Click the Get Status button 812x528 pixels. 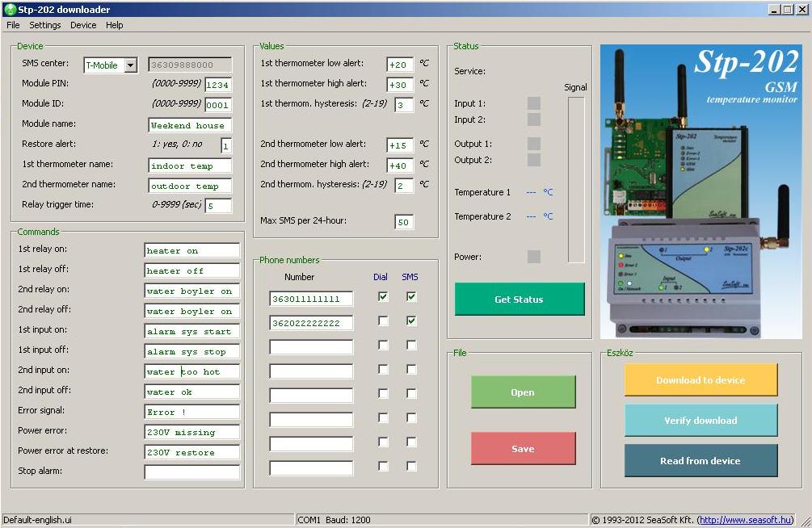coord(520,300)
